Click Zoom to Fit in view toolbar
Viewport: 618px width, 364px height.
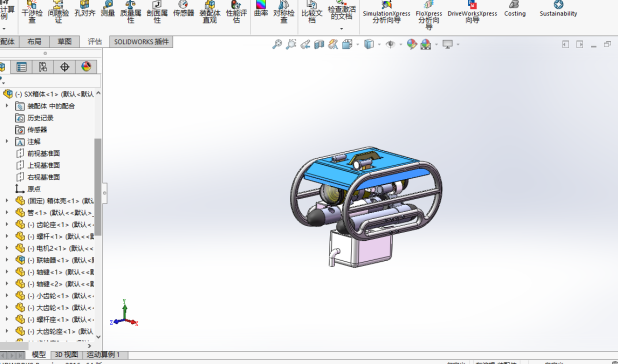click(277, 44)
